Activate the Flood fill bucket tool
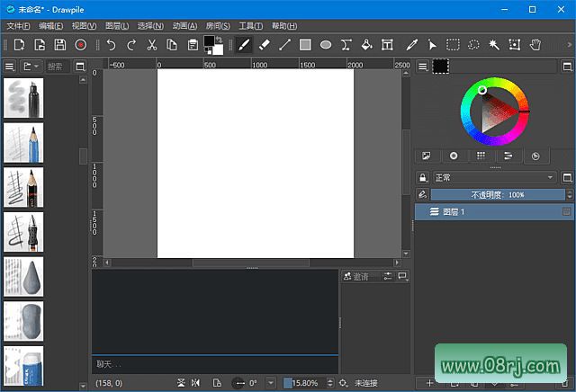 pos(366,44)
